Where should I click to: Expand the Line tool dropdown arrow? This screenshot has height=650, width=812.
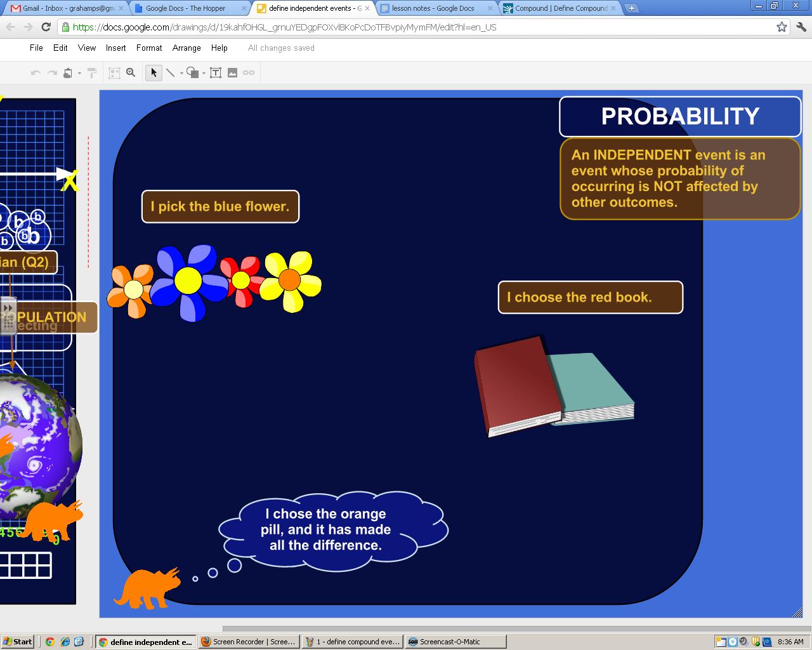coord(181,74)
